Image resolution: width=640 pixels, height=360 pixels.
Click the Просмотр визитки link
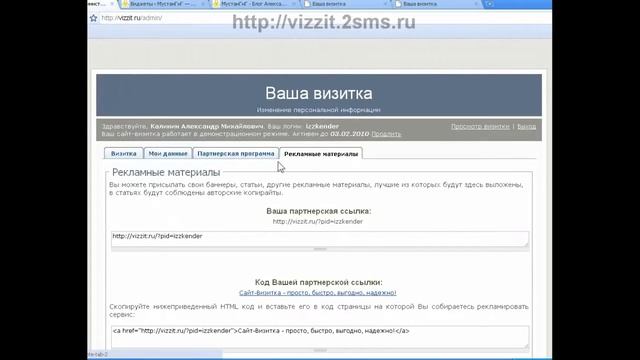click(x=480, y=127)
